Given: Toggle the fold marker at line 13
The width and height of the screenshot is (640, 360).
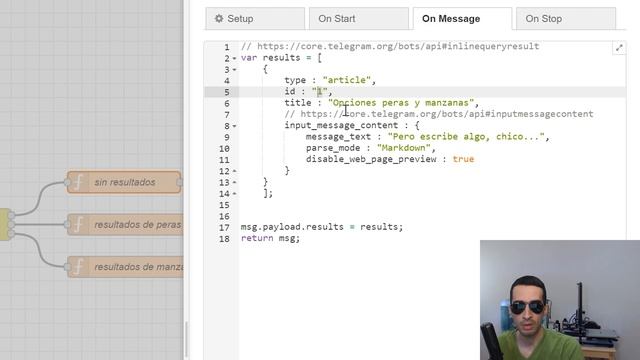Looking at the screenshot, I should [234, 182].
